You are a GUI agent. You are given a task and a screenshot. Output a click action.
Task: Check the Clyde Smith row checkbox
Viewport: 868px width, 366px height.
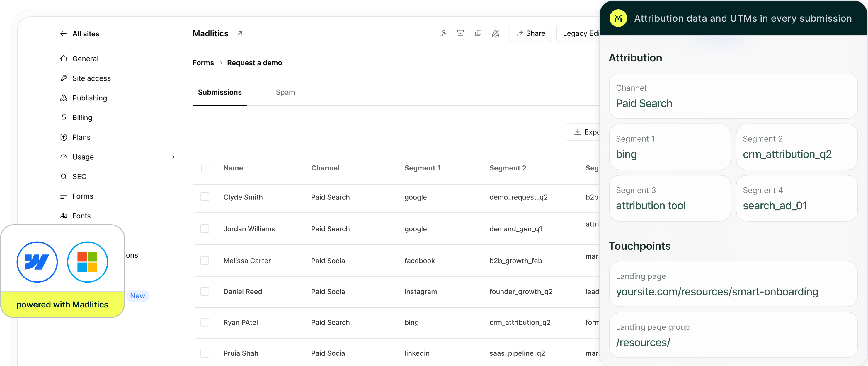[x=205, y=197]
